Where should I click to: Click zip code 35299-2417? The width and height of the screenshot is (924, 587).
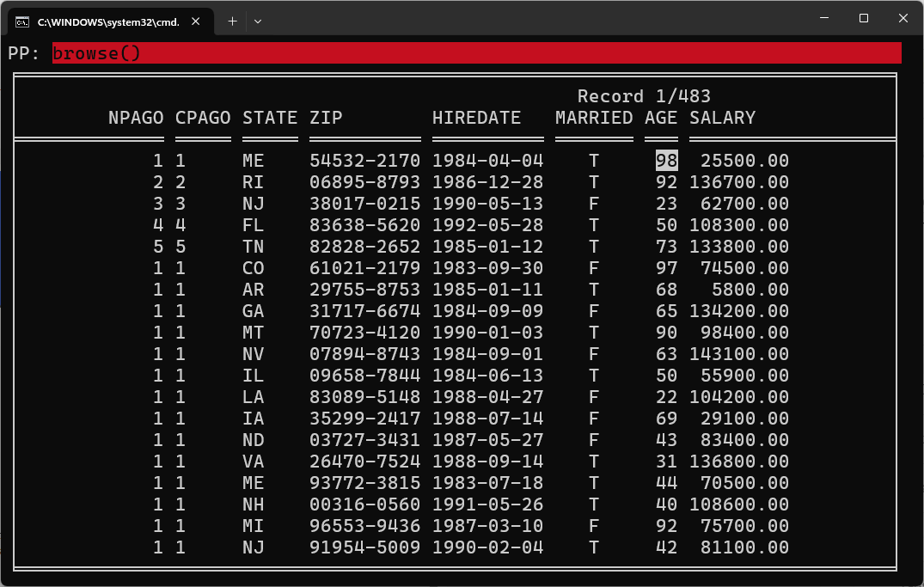(x=364, y=419)
